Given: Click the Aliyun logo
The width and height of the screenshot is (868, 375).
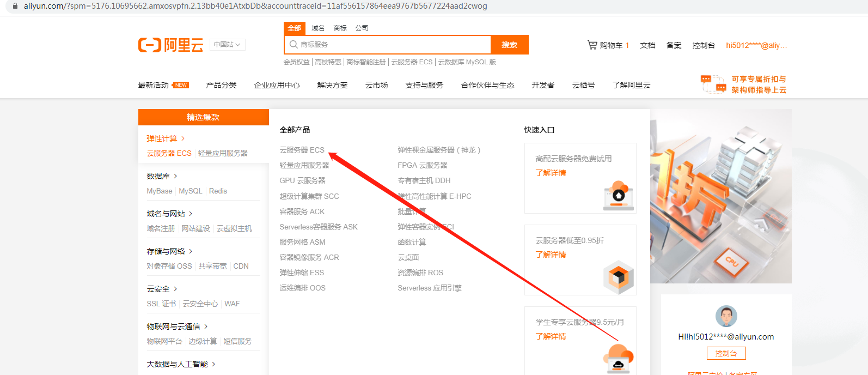Looking at the screenshot, I should click(x=170, y=45).
